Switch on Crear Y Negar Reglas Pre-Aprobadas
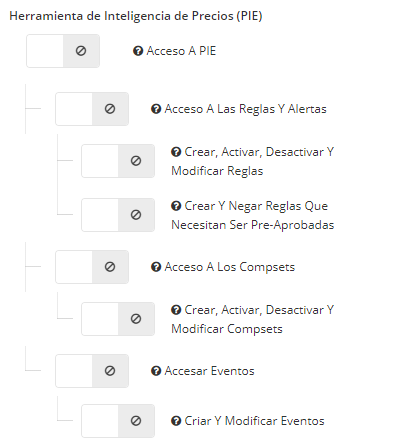 [118, 215]
